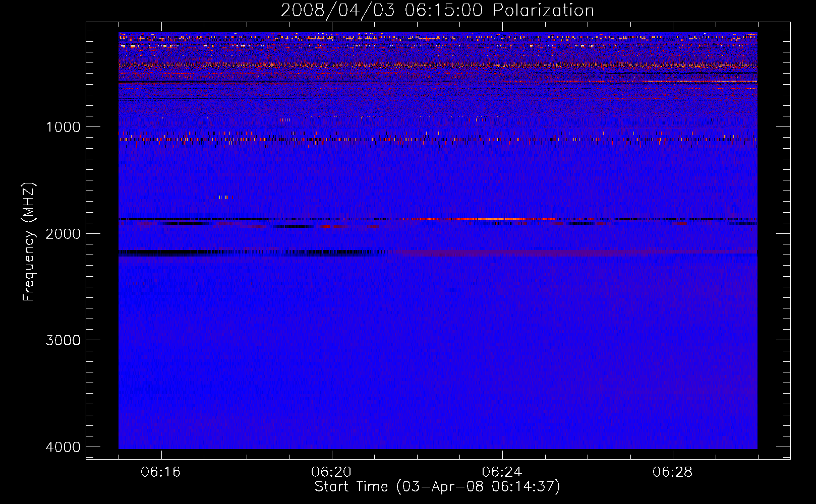
Task: Select the 1000 frequency tick label
Action: point(63,127)
